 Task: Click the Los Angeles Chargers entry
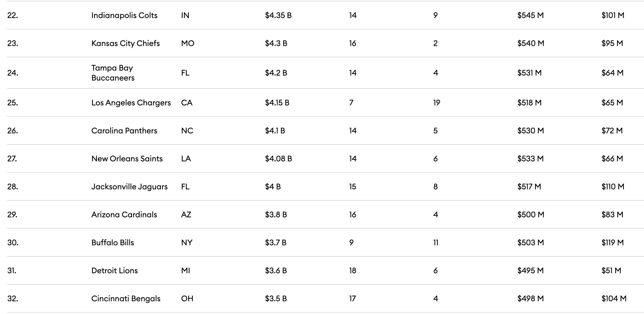point(131,103)
